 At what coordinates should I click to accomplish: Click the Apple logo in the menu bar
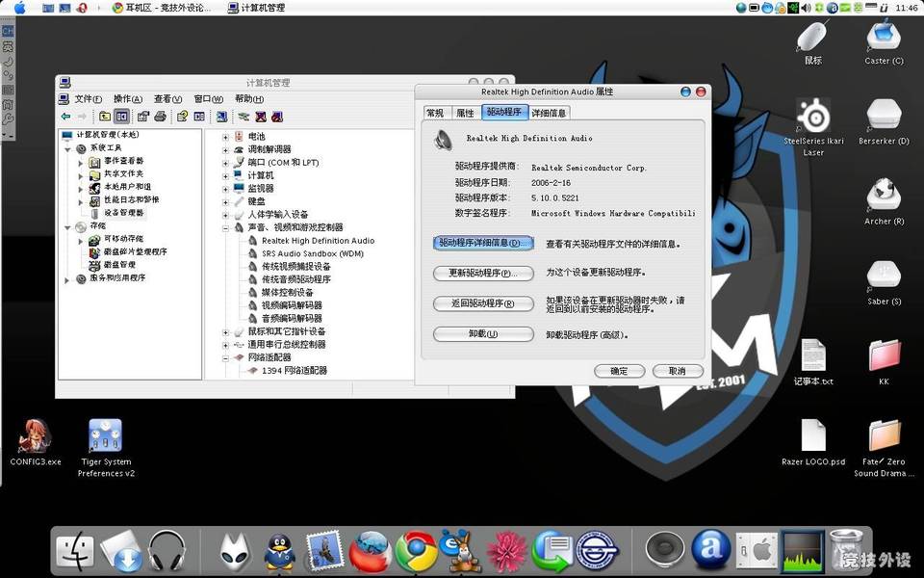[x=19, y=8]
